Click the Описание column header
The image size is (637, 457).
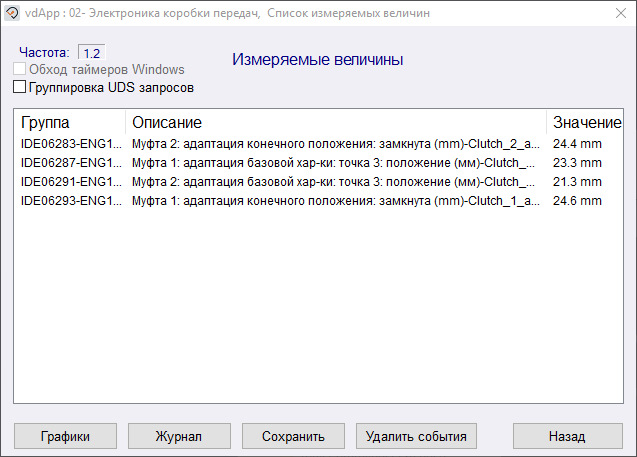336,123
